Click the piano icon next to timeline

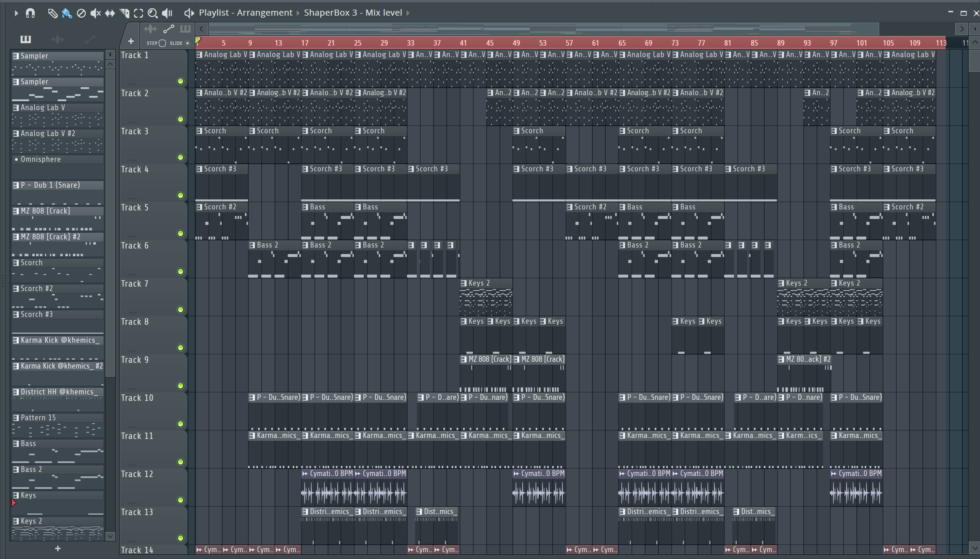pos(185,29)
